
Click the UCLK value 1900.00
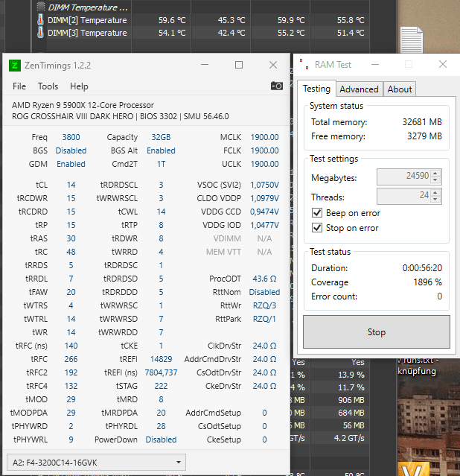[x=264, y=164]
